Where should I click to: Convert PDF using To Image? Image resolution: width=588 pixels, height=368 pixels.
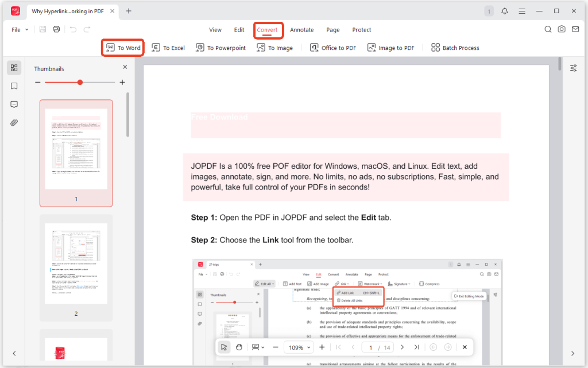274,48
